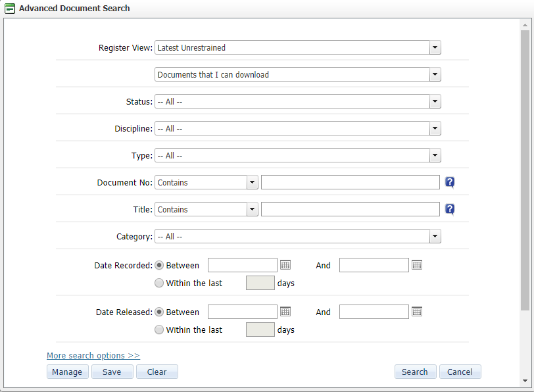Open calendar for Date Recorded end date

coord(417,265)
